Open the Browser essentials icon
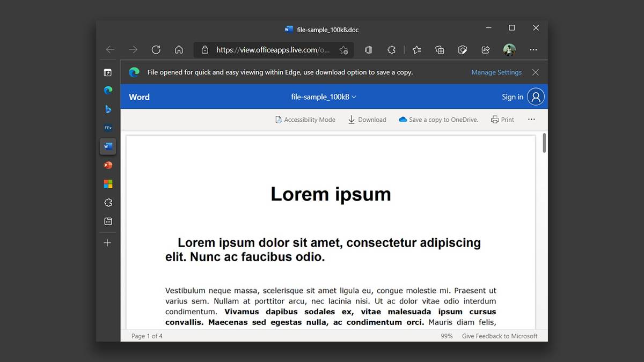This screenshot has height=362, width=644. click(463, 50)
